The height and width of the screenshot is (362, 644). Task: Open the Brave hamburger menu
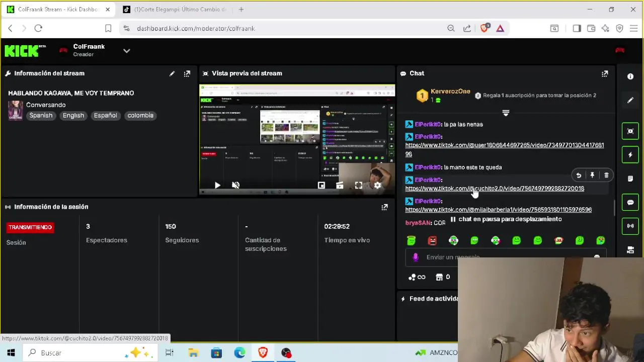click(634, 29)
